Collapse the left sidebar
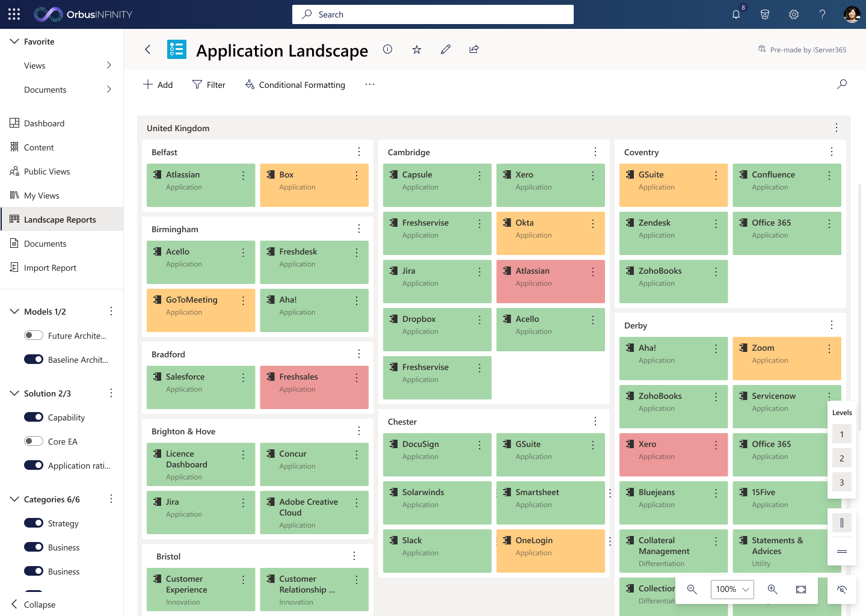Viewport: 866px width, 616px height. 33,604
